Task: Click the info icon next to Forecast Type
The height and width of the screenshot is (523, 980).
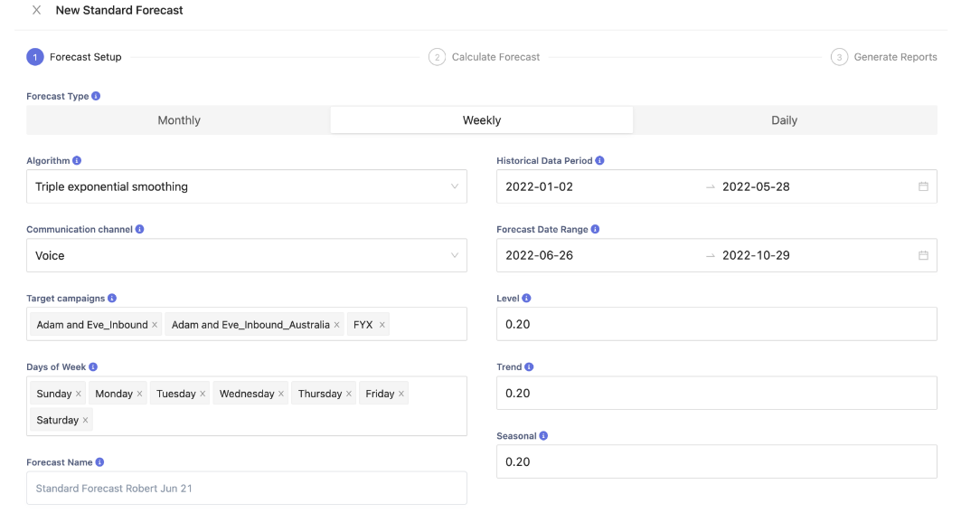Action: click(96, 96)
